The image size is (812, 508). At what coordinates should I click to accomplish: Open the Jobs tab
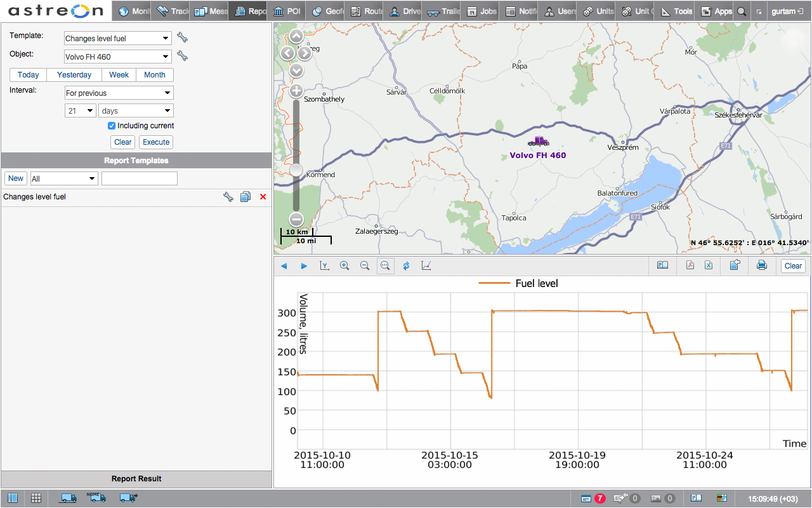point(480,11)
